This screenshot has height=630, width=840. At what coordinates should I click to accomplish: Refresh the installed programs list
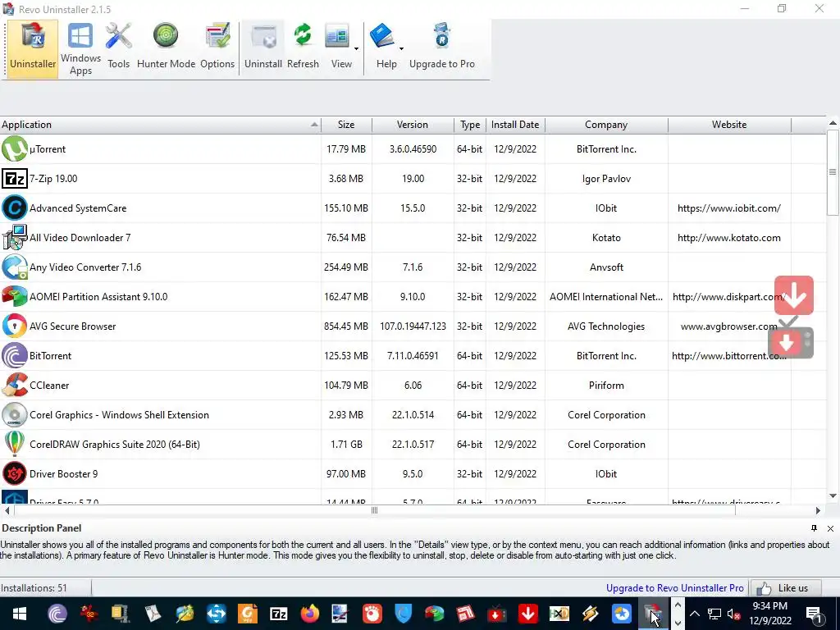coord(303,48)
